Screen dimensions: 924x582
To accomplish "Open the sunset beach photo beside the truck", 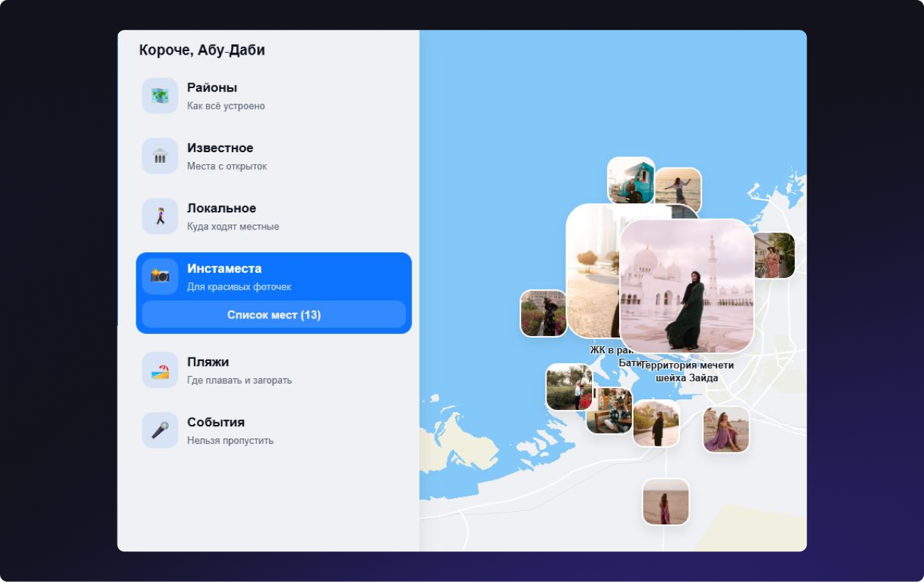I will pos(678,188).
